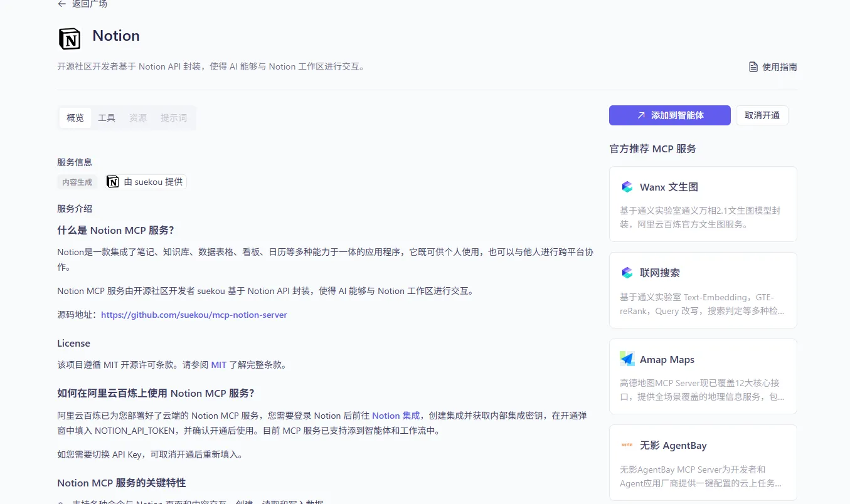This screenshot has width=850, height=504.
Task: Select the 资源 tab
Action: pyautogui.click(x=138, y=118)
